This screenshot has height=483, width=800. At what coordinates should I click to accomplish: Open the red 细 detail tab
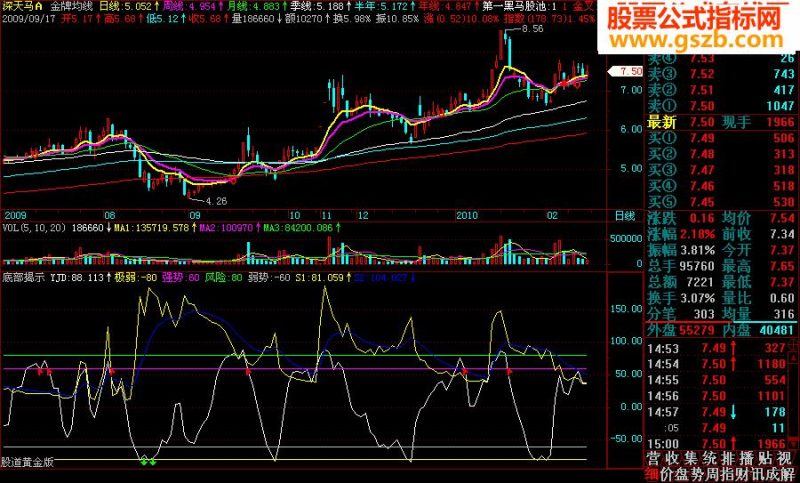653,474
